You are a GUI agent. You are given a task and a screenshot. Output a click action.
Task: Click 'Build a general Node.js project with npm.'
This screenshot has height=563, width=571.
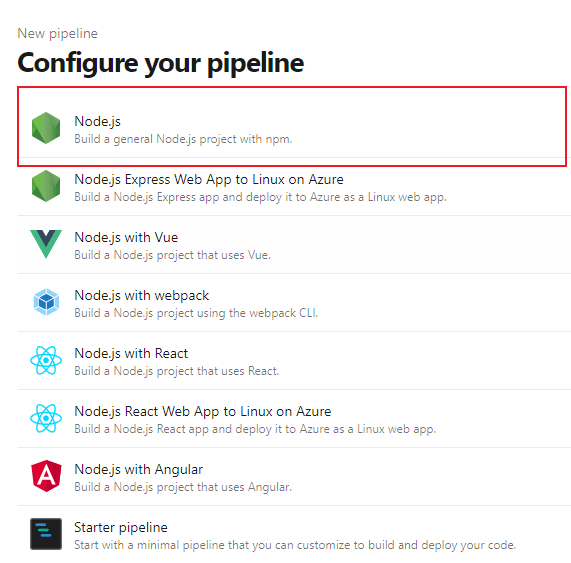[x=183, y=139]
